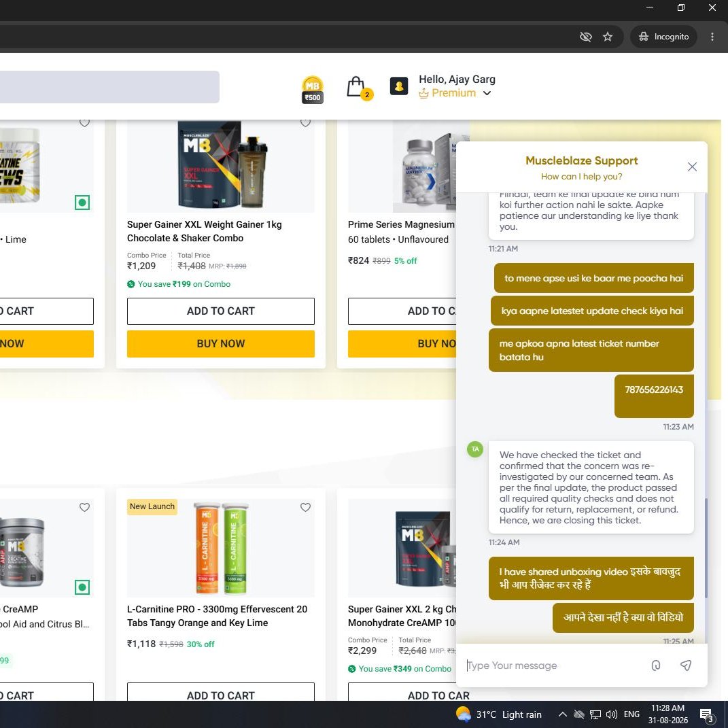This screenshot has width=728, height=728.
Task: Open the MB ₹500 wallet cash icon
Action: tap(313, 90)
